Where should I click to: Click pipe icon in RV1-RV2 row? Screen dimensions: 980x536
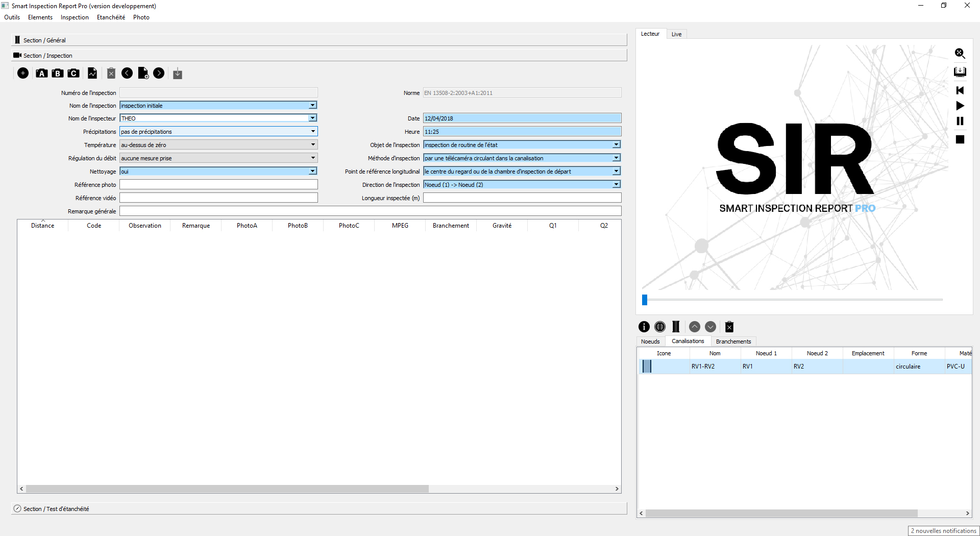(x=647, y=367)
